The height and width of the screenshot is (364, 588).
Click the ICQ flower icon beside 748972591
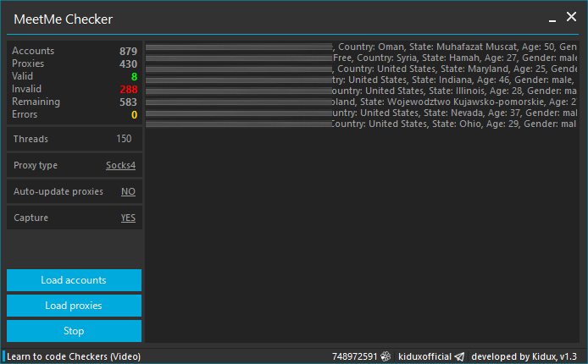(386, 356)
